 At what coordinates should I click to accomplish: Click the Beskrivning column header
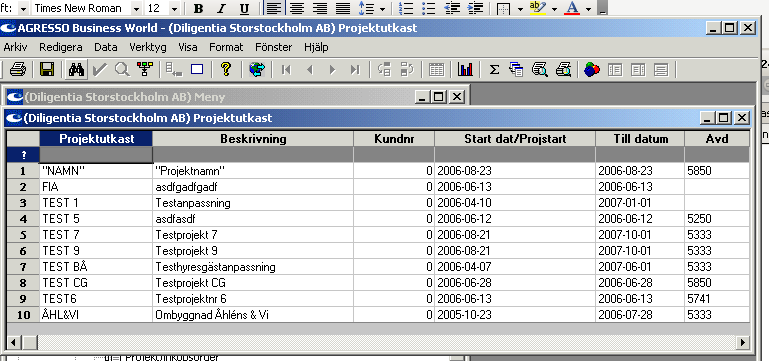coord(253,139)
